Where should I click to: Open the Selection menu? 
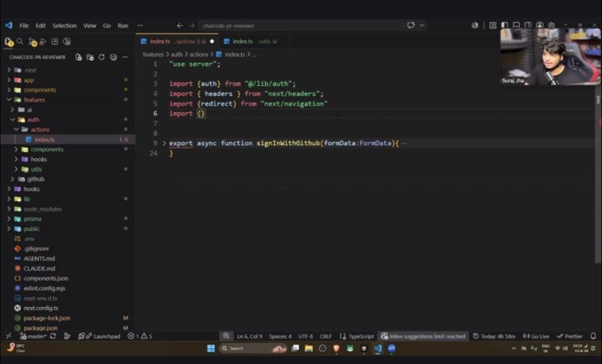tap(65, 26)
